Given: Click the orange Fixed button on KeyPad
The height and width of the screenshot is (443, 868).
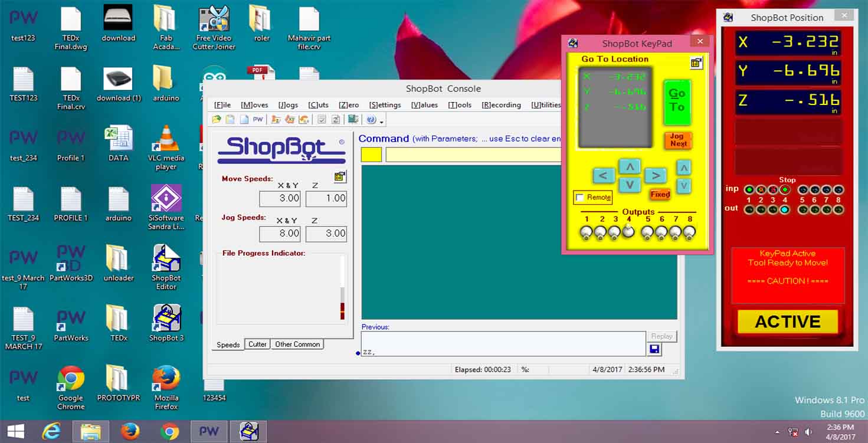Looking at the screenshot, I should point(660,194).
